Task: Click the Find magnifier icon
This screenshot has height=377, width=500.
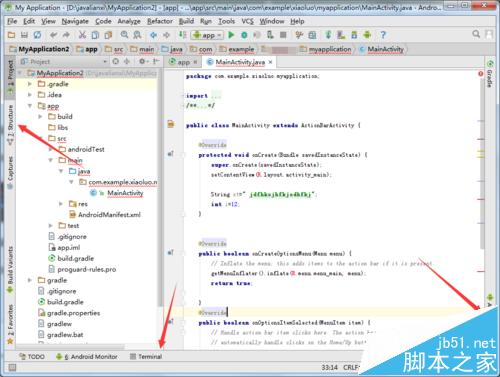Action: coord(125,34)
